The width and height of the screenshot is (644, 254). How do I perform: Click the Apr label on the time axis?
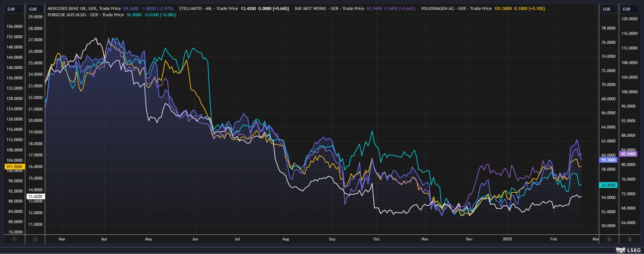(x=104, y=239)
